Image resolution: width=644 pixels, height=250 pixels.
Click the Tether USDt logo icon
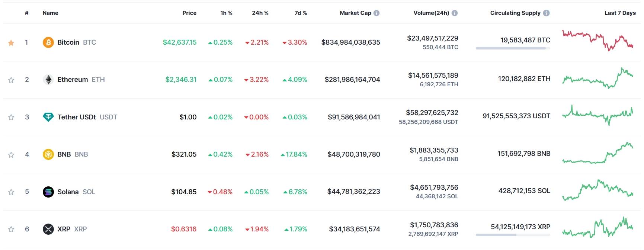pyautogui.click(x=48, y=117)
